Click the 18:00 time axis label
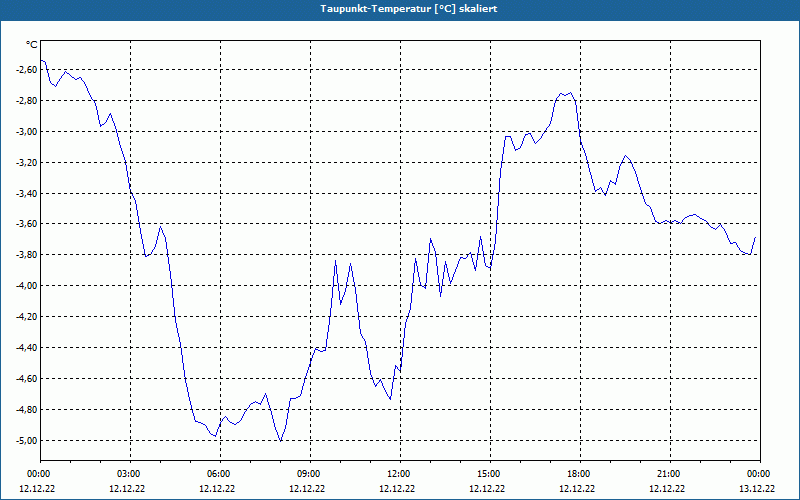800x500 pixels. (x=580, y=474)
